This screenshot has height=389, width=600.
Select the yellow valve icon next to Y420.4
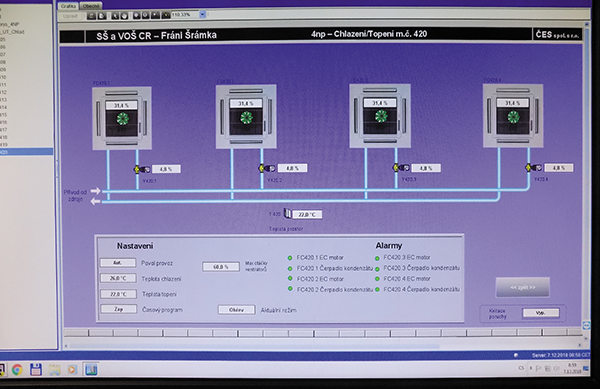[528, 168]
